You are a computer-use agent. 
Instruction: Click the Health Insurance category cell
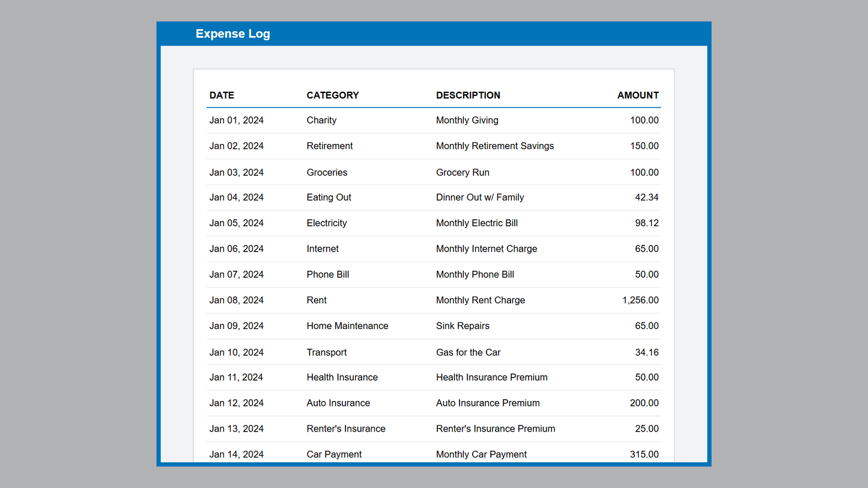[342, 377]
